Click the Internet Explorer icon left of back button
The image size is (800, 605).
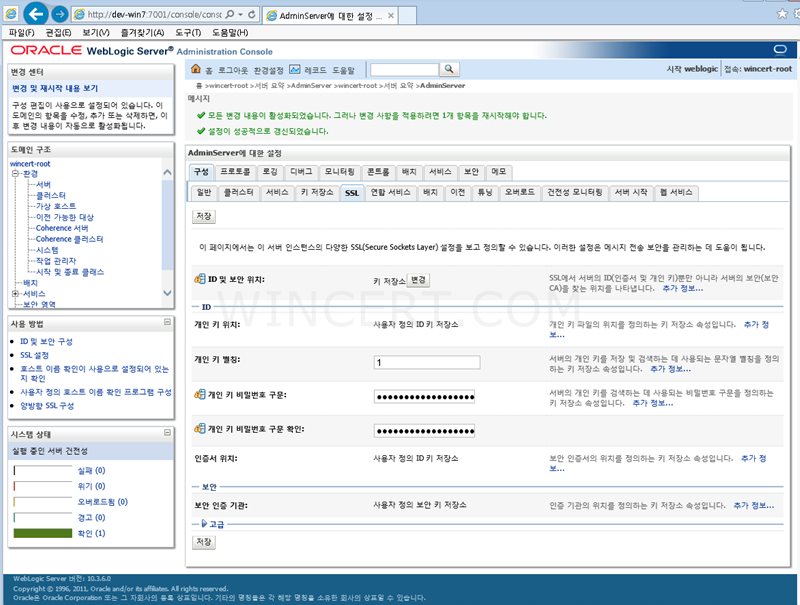pos(11,14)
